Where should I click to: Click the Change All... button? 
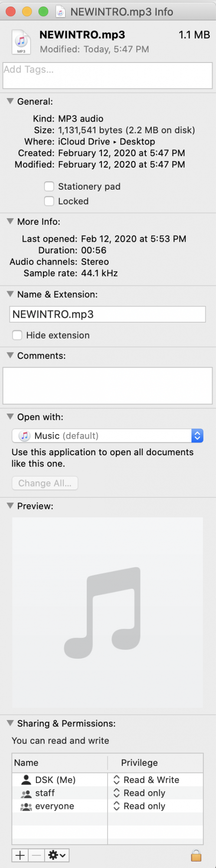(x=45, y=483)
